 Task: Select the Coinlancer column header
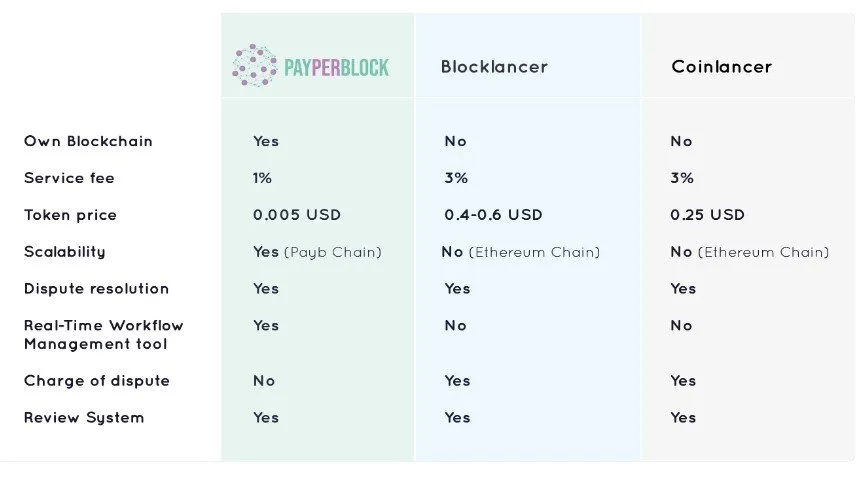pos(721,67)
